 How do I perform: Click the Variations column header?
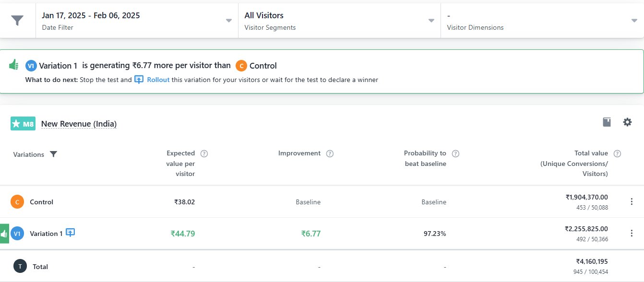[x=28, y=154]
